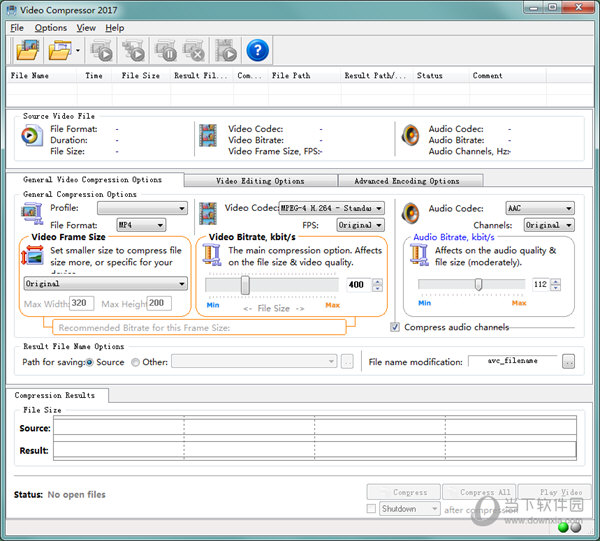The height and width of the screenshot is (541, 600).
Task: Click the Max Width field showing 320
Action: point(82,303)
